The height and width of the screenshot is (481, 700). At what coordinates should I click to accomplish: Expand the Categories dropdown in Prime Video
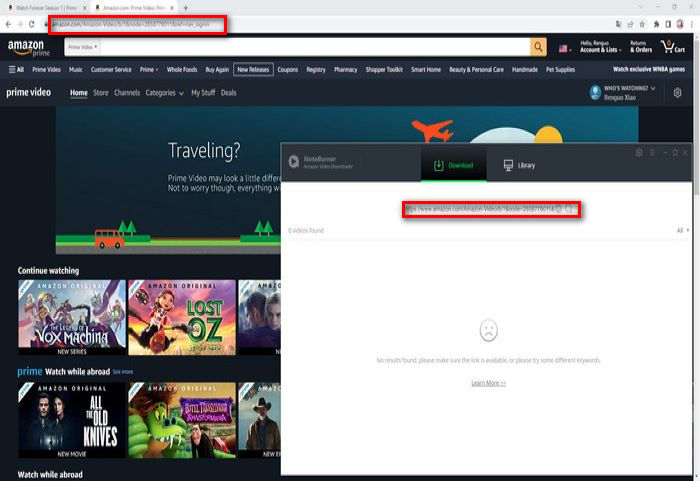[164, 93]
